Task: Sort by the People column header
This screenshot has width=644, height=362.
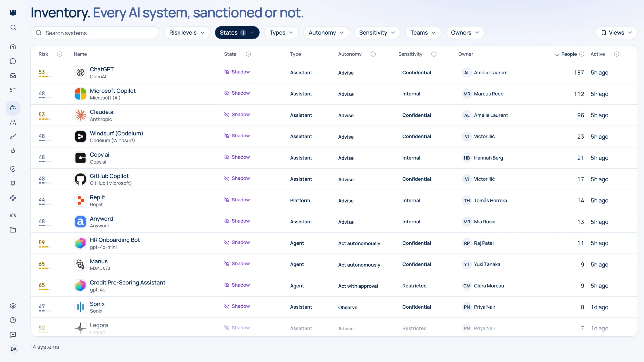Action: tap(566, 54)
